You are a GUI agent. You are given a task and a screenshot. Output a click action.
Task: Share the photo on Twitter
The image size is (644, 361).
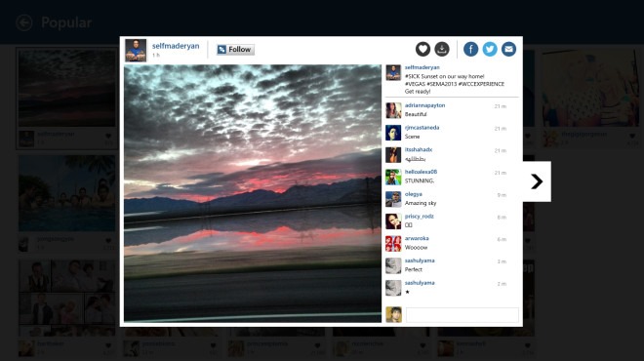(x=490, y=50)
